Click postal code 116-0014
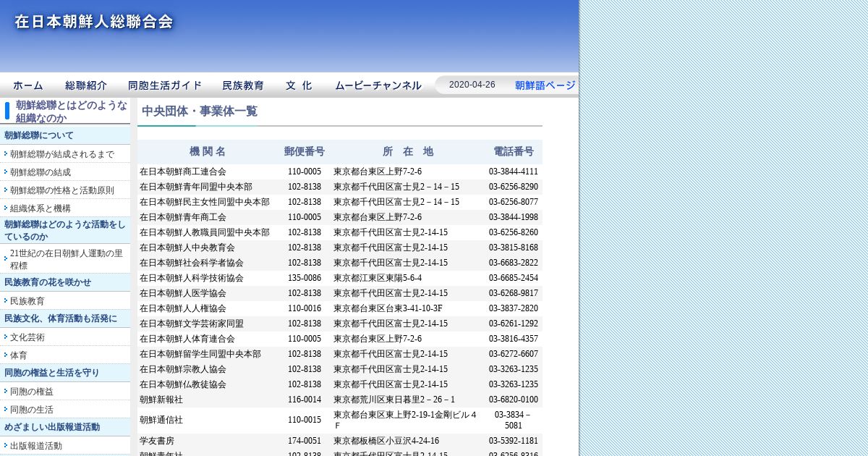This screenshot has width=868, height=456. coord(305,400)
